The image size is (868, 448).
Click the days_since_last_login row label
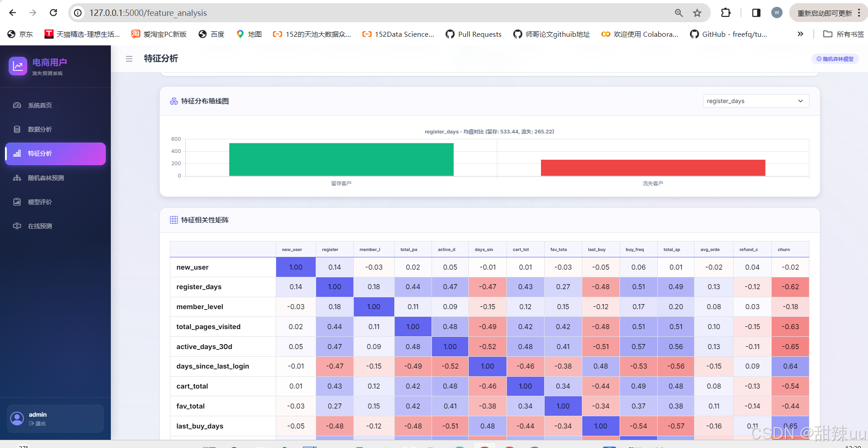pyautogui.click(x=213, y=366)
